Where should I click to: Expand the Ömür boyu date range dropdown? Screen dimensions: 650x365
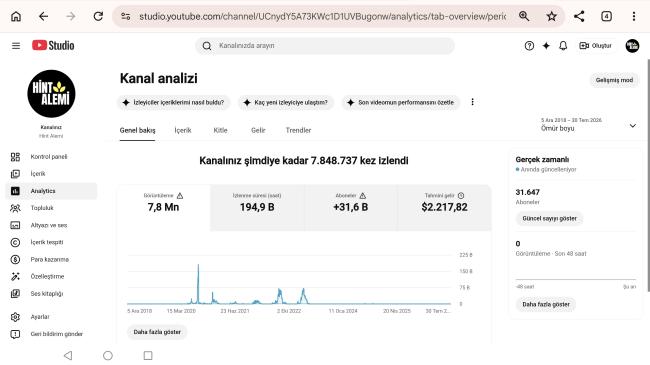(589, 125)
